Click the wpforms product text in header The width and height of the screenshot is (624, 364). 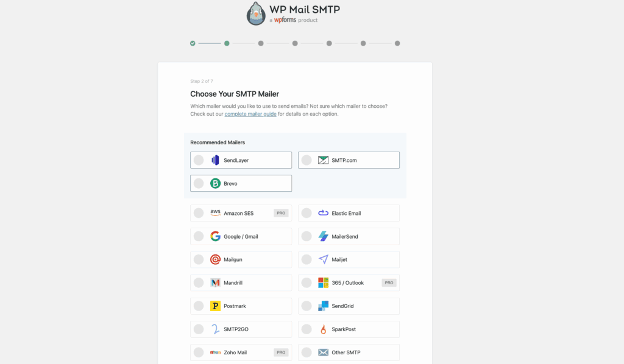click(293, 20)
